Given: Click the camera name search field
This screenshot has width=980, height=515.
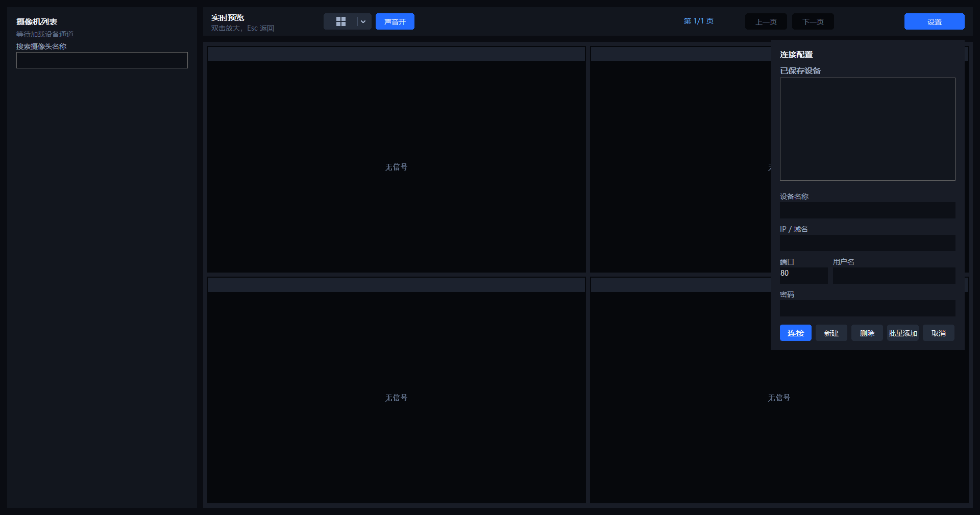Looking at the screenshot, I should 102,60.
